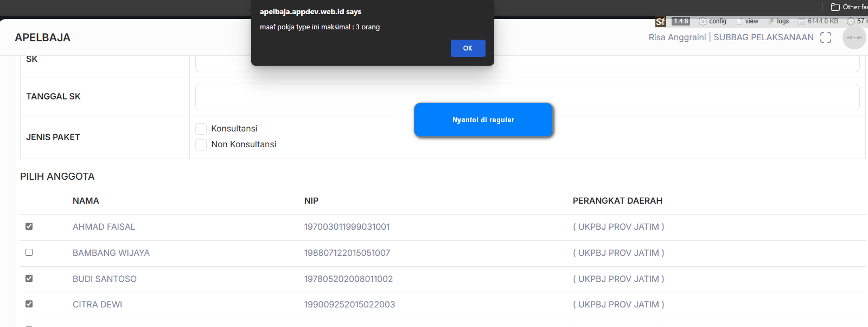This screenshot has width=868, height=327.
Task: Tick the Non Konsultansi checkbox
Action: (201, 144)
